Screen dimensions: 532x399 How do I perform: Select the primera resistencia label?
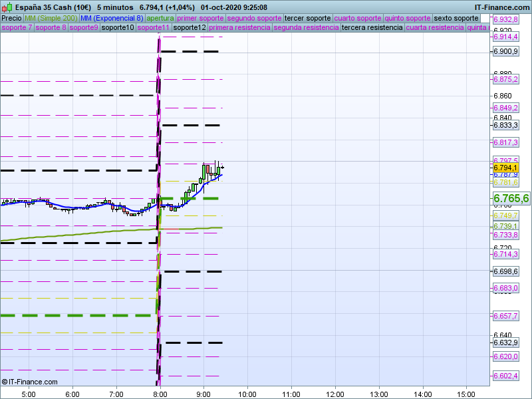click(239, 28)
